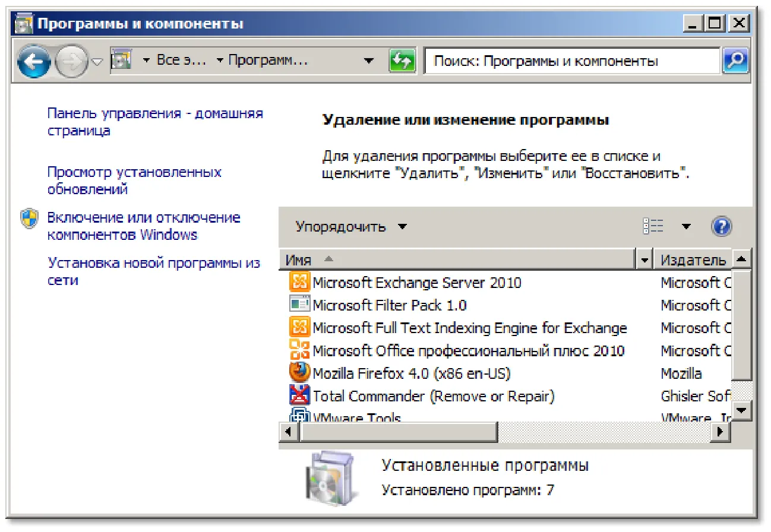The width and height of the screenshot is (771, 532).
Task: Open 'Просмотр установленных обновлений' link
Action: pyautogui.click(x=134, y=180)
